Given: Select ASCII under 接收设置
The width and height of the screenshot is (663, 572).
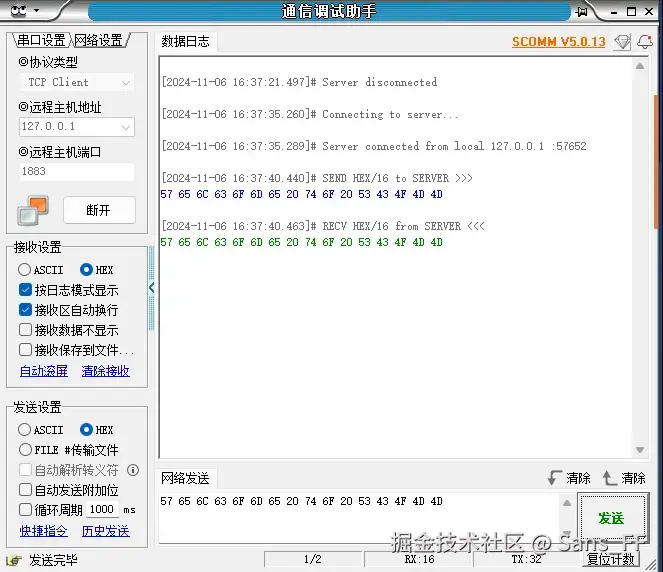Looking at the screenshot, I should 41,270.
